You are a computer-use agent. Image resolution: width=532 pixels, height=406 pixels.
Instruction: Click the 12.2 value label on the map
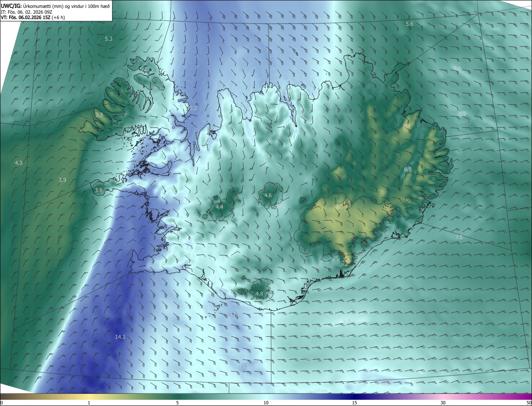coord(192,108)
